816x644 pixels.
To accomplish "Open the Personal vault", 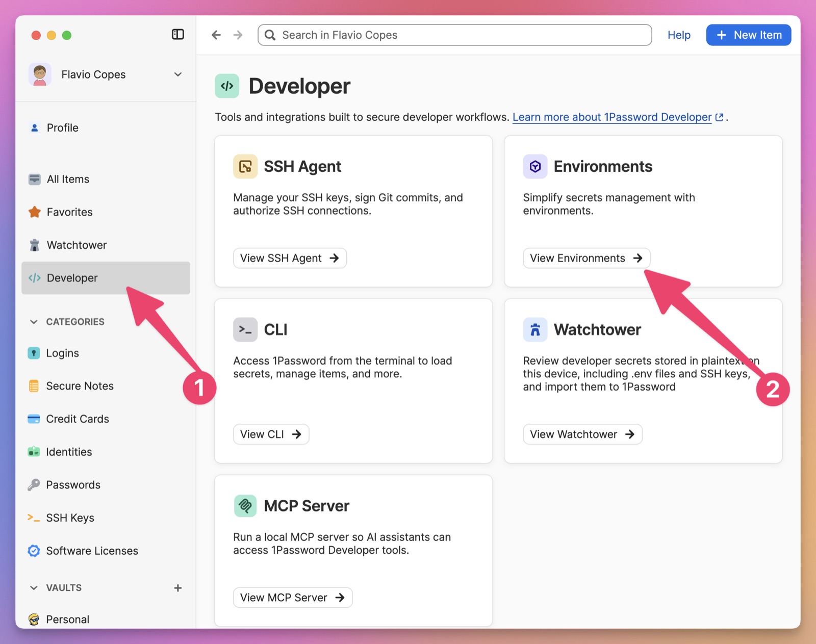I will pos(106,619).
